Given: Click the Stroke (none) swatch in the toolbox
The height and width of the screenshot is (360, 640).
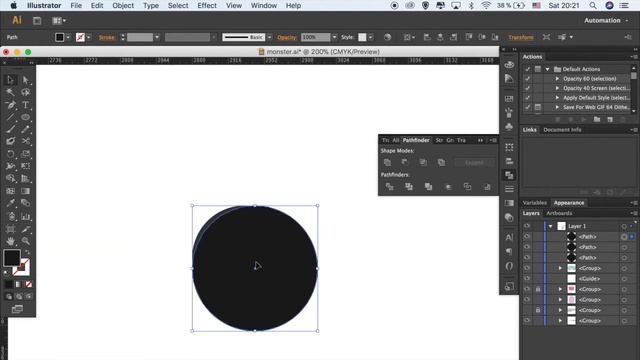Looking at the screenshot, I should coord(21,267).
